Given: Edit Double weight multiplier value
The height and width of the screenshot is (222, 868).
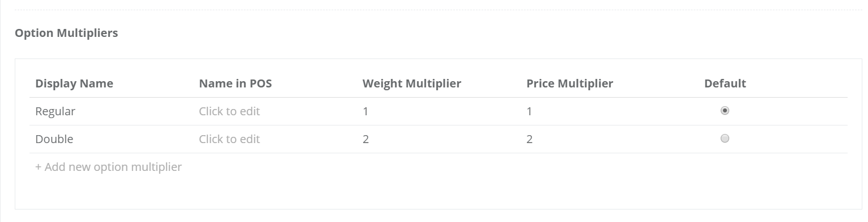Looking at the screenshot, I should point(365,139).
